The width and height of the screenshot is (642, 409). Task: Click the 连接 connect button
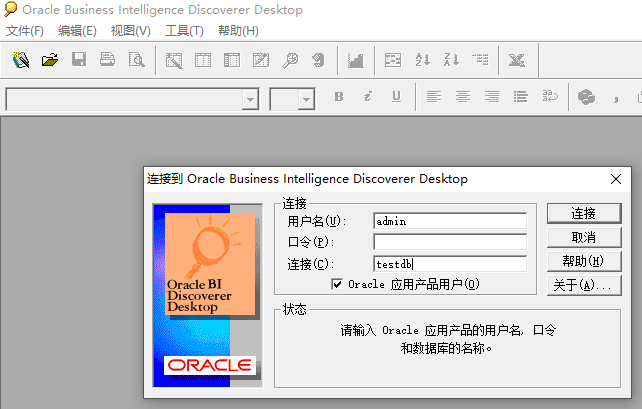(583, 213)
